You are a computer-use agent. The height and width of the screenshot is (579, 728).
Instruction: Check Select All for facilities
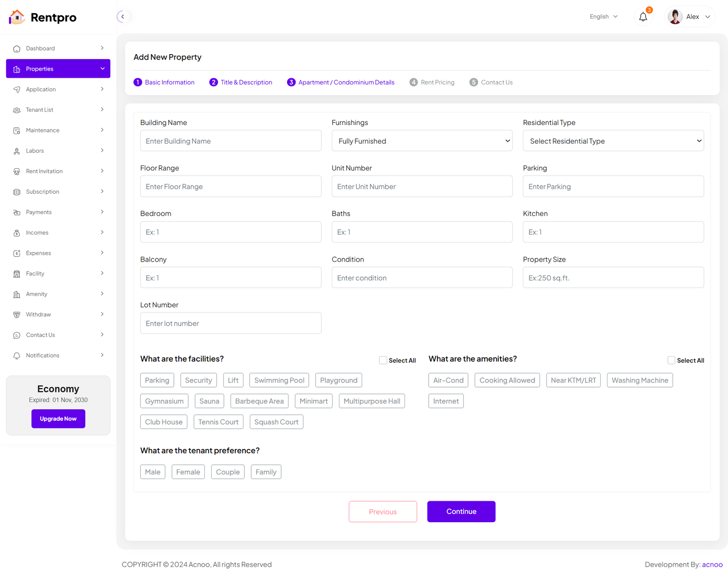(383, 360)
